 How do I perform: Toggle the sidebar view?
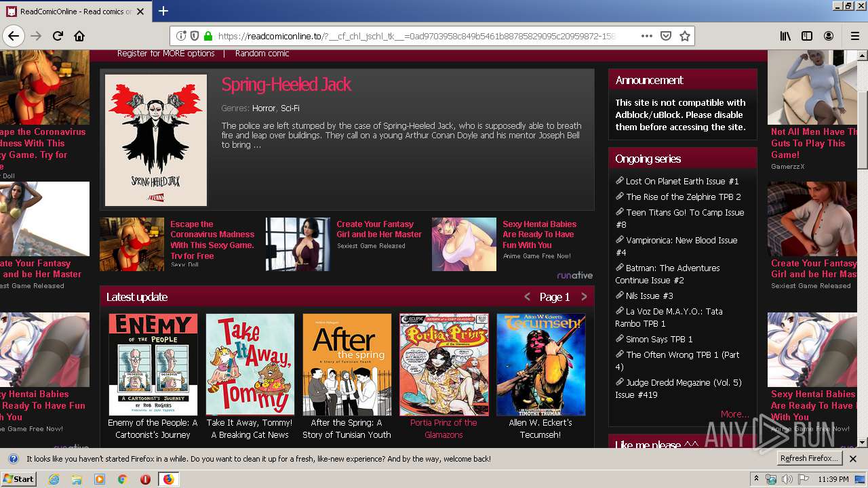click(x=807, y=36)
